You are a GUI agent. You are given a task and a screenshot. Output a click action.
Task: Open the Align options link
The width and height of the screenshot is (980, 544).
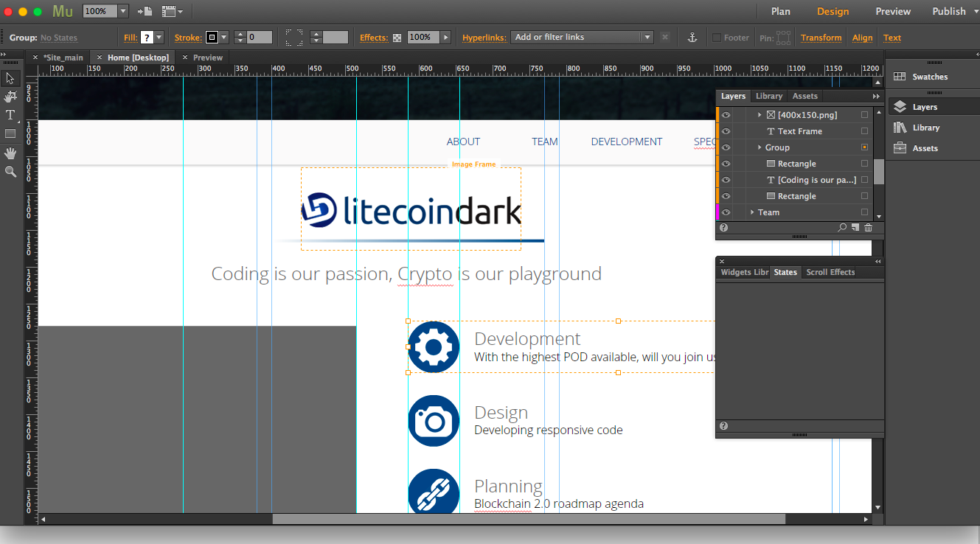point(862,38)
